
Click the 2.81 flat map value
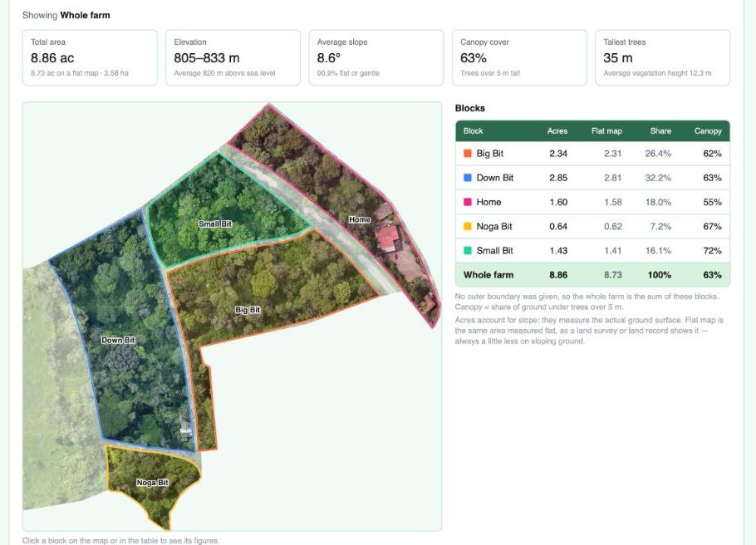(x=613, y=178)
